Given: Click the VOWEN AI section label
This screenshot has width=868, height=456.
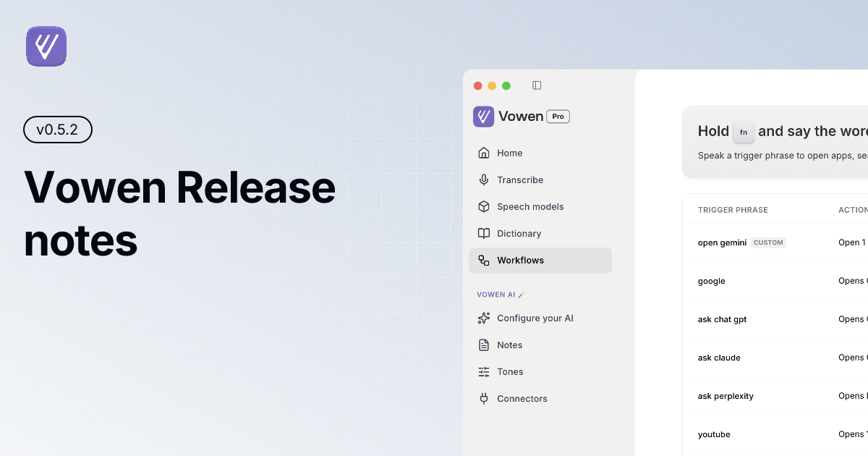Looking at the screenshot, I should click(501, 295).
